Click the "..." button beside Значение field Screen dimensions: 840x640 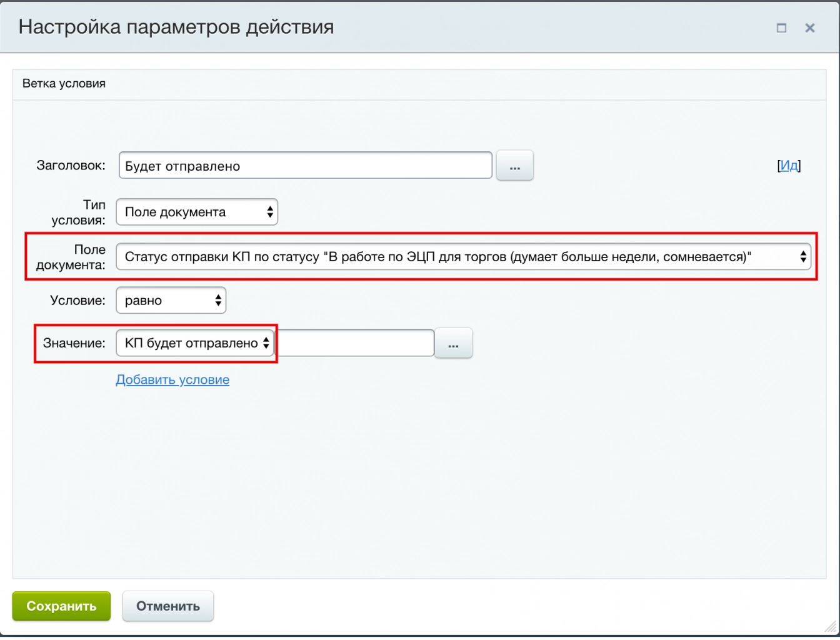pyautogui.click(x=454, y=343)
